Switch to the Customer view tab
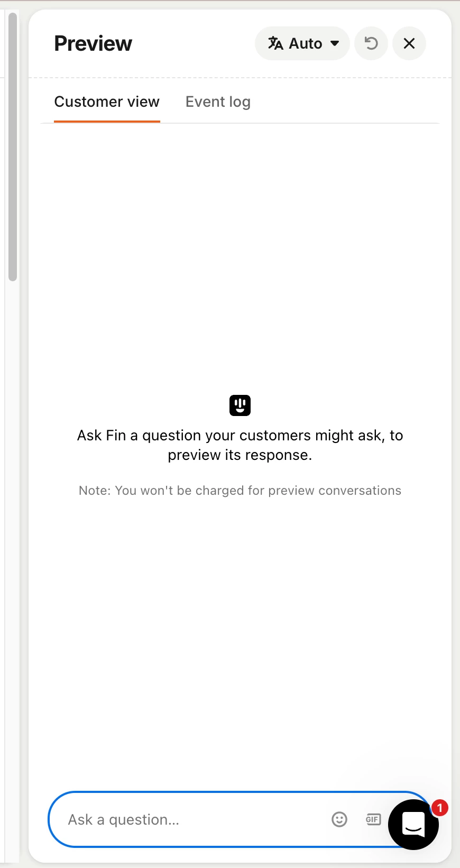The image size is (460, 868). tap(107, 101)
